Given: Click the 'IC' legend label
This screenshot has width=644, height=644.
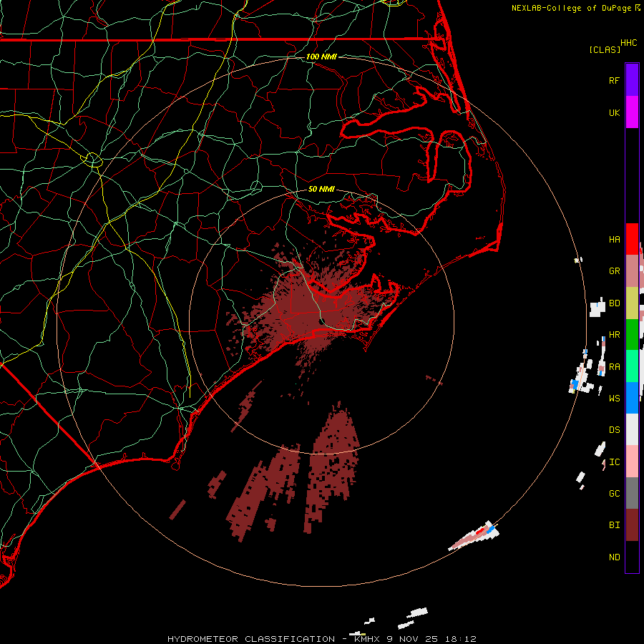Looking at the screenshot, I should coord(614,462).
